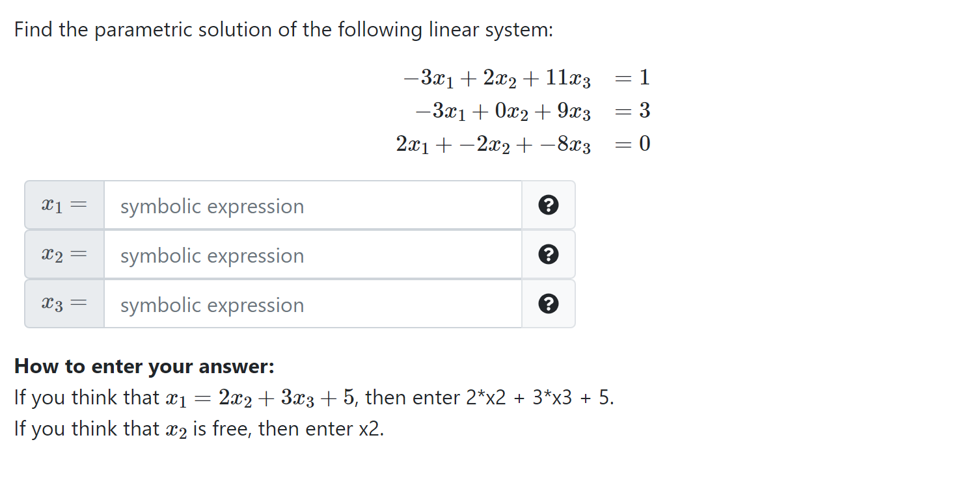Click inside the x2 symbolic expression field
This screenshot has height=483, width=980.
point(312,254)
